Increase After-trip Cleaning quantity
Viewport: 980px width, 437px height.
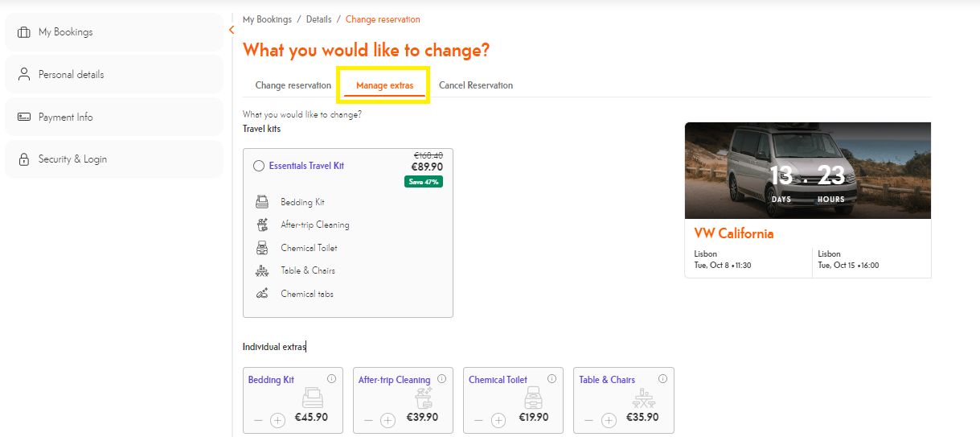(x=387, y=420)
